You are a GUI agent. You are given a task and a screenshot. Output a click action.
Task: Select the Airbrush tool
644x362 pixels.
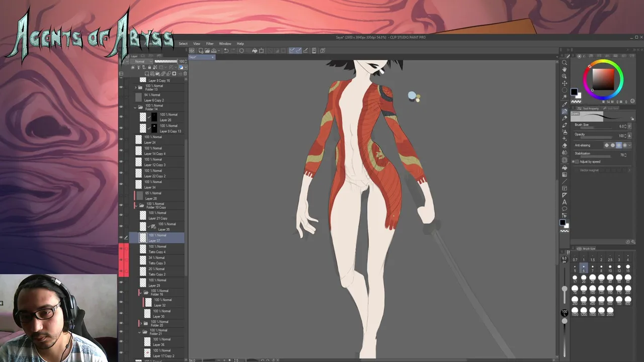(x=565, y=132)
